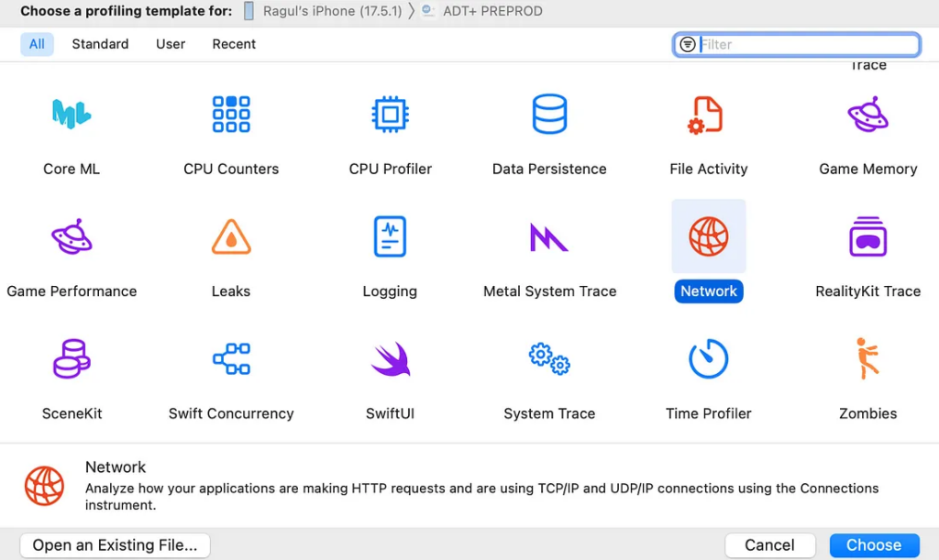This screenshot has height=560, width=939.
Task: Switch to the User tab
Action: tap(171, 44)
